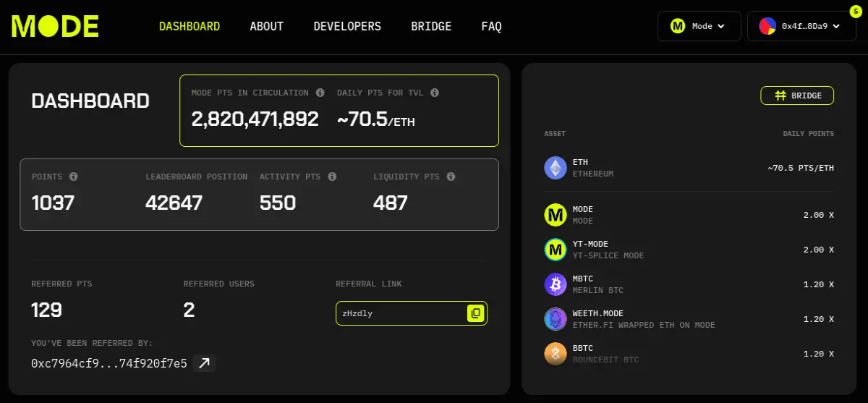Open the DEVELOPERS menu item
Viewport: 868px width, 403px height.
[347, 26]
